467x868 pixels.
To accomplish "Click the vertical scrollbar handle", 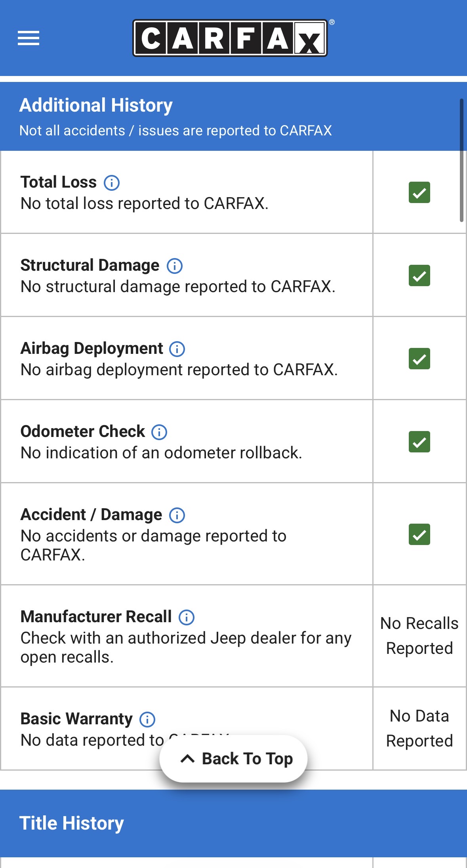I will click(461, 160).
